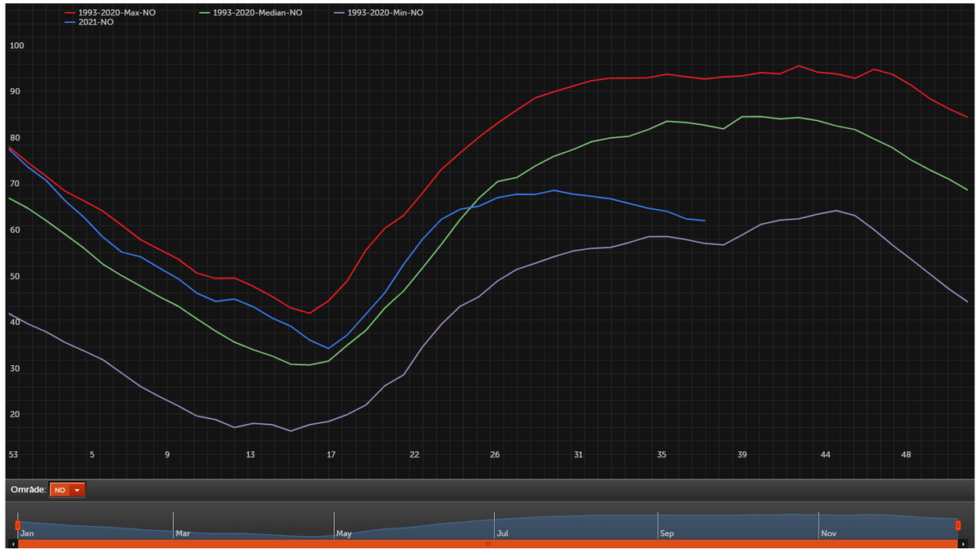Click the scrollbar left arrow button
Screen dimensions: 980x553
[15, 543]
